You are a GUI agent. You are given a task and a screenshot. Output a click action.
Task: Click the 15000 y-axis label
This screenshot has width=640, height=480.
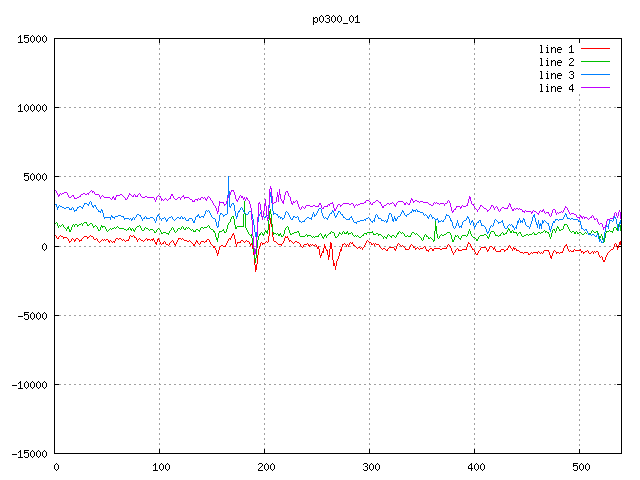32,39
